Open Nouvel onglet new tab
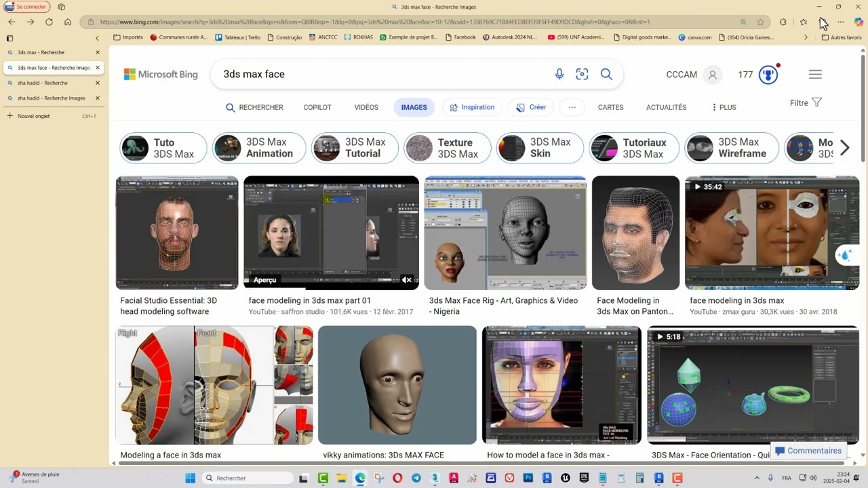Screen dimensions: 868x488 click(x=52, y=116)
